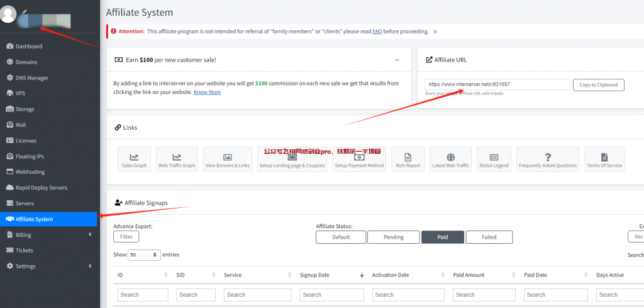644x308 pixels.
Task: Open the Terms Of Service tile
Action: (604, 159)
